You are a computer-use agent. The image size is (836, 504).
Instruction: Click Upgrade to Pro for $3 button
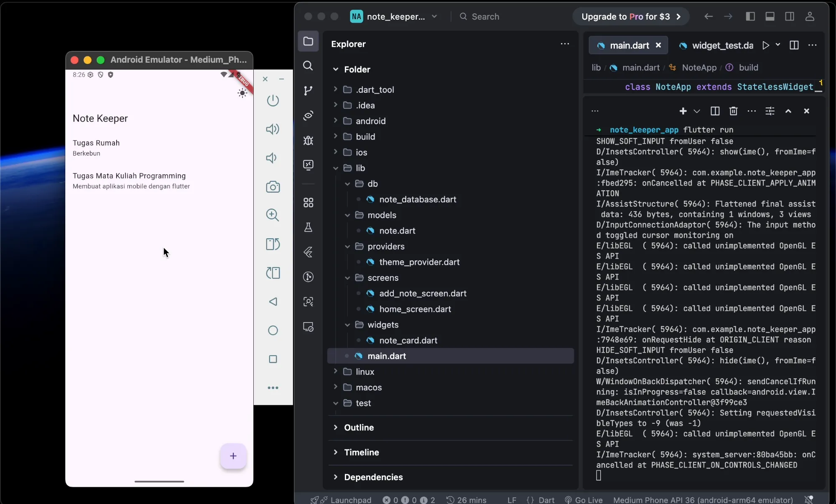(x=630, y=17)
